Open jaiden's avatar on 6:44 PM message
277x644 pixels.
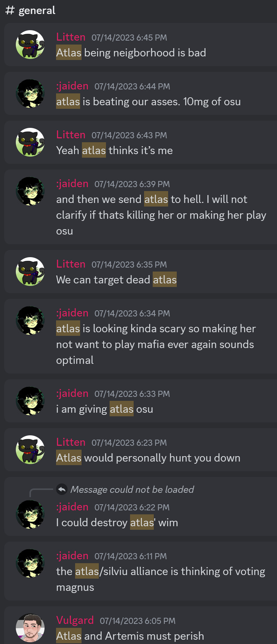point(30,93)
